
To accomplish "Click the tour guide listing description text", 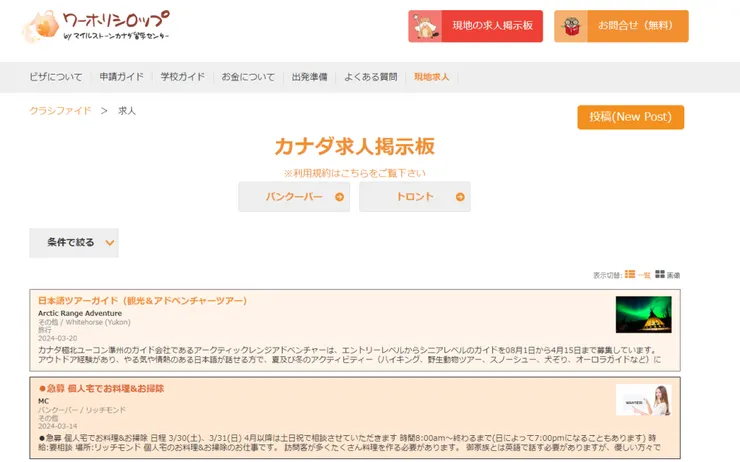I will [349, 355].
